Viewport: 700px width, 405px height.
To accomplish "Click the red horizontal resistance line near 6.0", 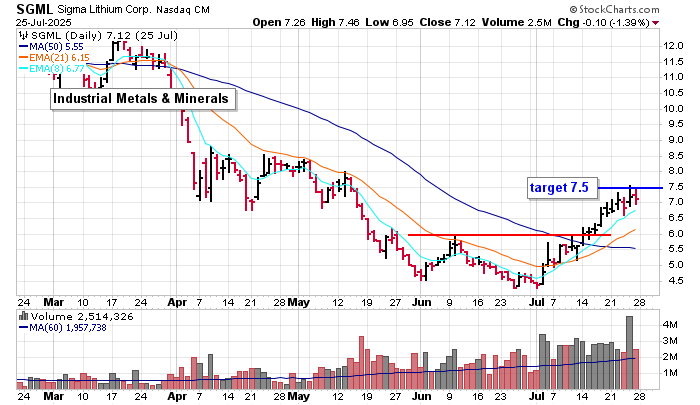I will pyautogui.click(x=509, y=235).
